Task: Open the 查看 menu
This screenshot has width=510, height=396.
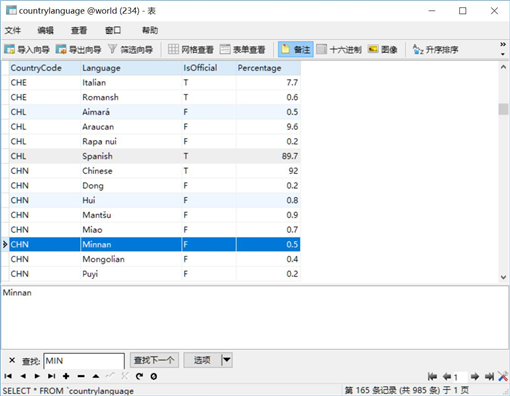Action: click(x=79, y=30)
